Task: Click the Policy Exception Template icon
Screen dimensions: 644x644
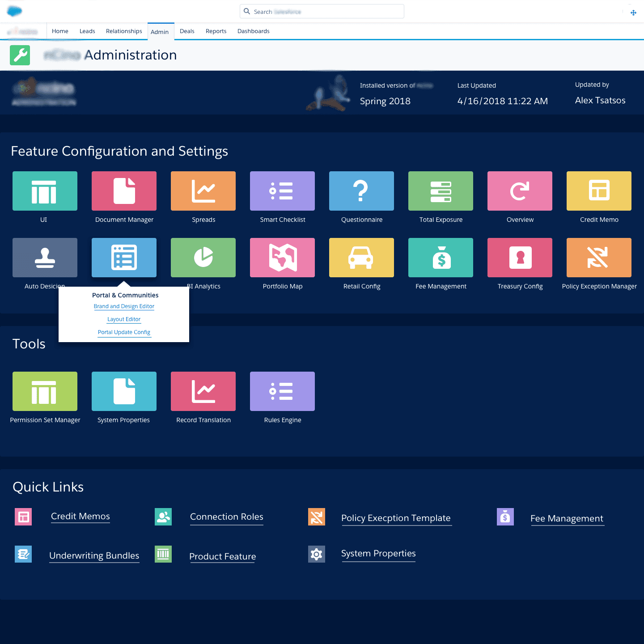Action: coord(317,517)
